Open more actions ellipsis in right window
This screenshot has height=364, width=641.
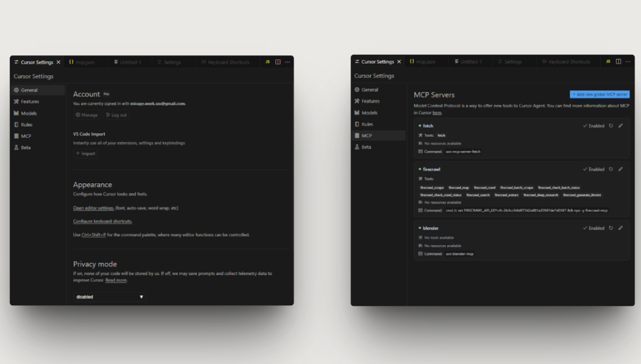pos(628,62)
